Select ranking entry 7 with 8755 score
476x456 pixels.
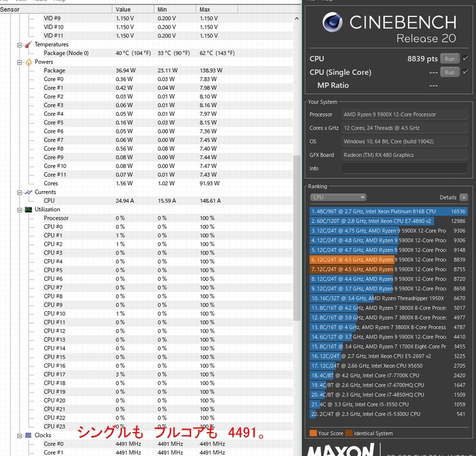pos(389,269)
